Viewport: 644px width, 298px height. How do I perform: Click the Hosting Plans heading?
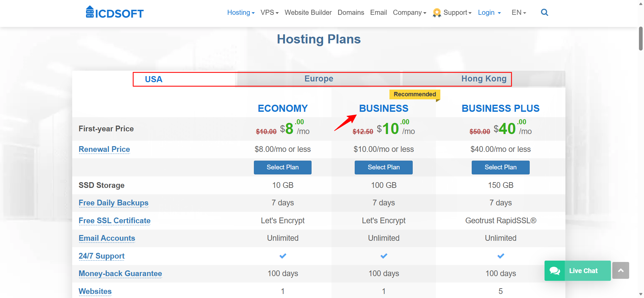319,39
